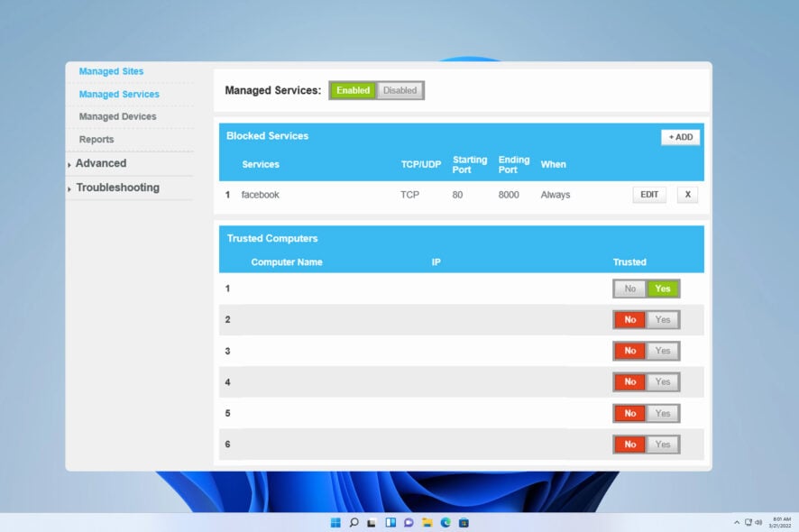Edit the facebook blocked service
This screenshot has height=532, width=799.
(649, 195)
